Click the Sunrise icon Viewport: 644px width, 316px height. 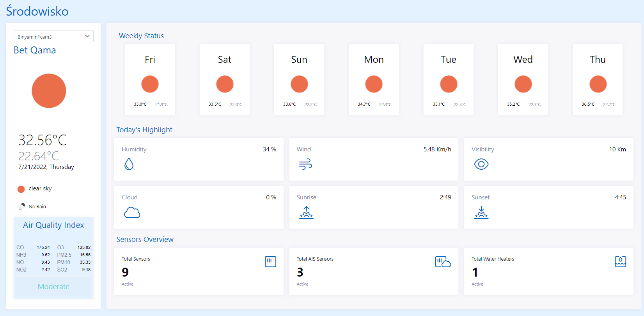pyautogui.click(x=306, y=213)
